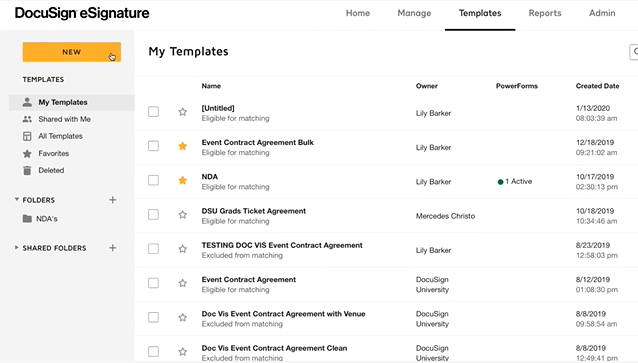This screenshot has height=363, width=638.
Task: Click the 10/17/2019 date of NDA row
Action: pos(595,177)
